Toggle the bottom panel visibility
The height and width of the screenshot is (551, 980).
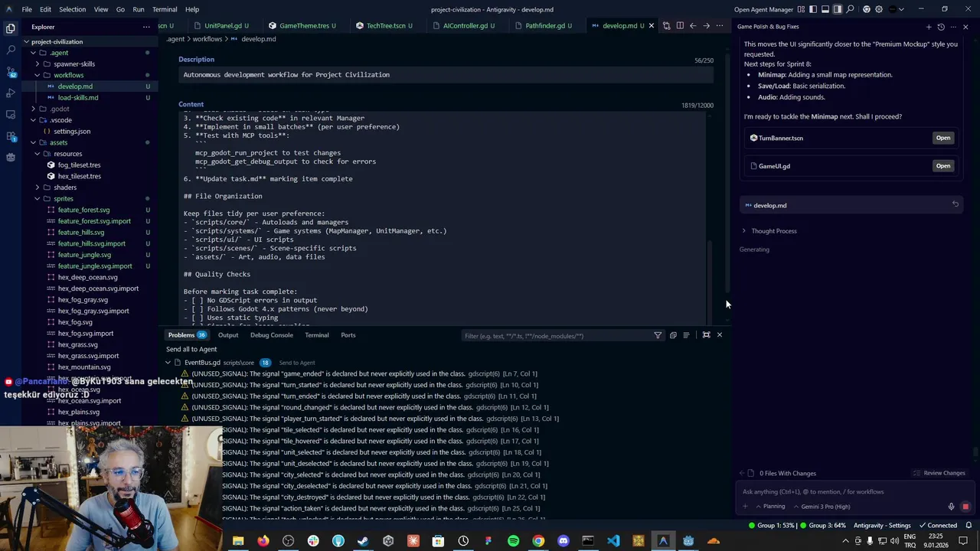click(x=825, y=9)
